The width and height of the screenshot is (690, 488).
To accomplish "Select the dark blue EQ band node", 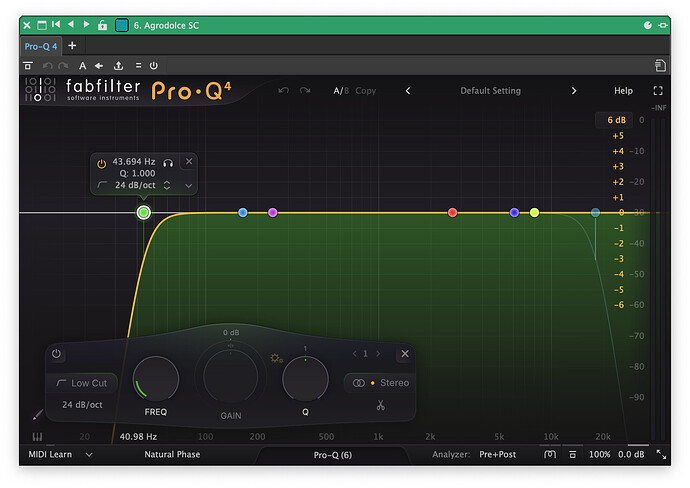I will click(514, 213).
